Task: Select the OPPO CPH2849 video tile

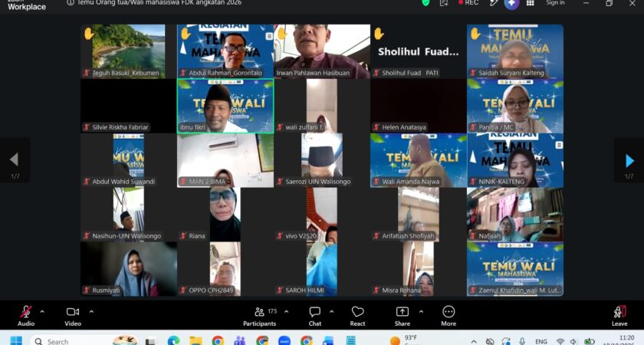Action: tap(225, 269)
